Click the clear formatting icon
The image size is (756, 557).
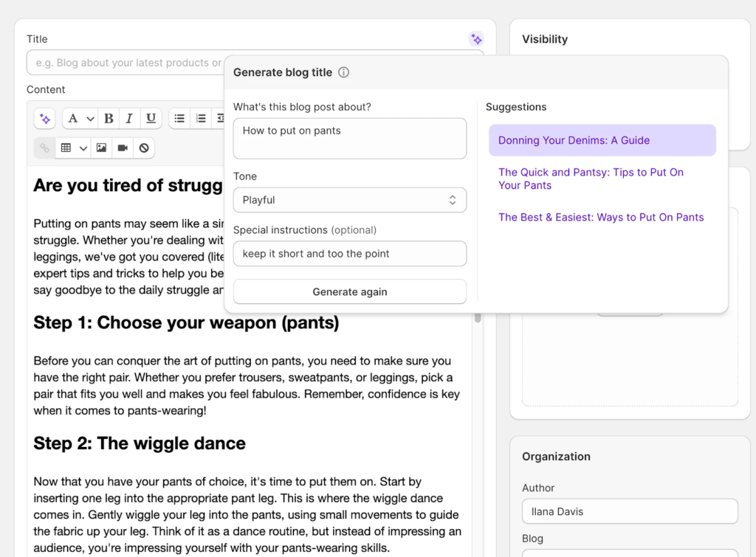tap(144, 148)
